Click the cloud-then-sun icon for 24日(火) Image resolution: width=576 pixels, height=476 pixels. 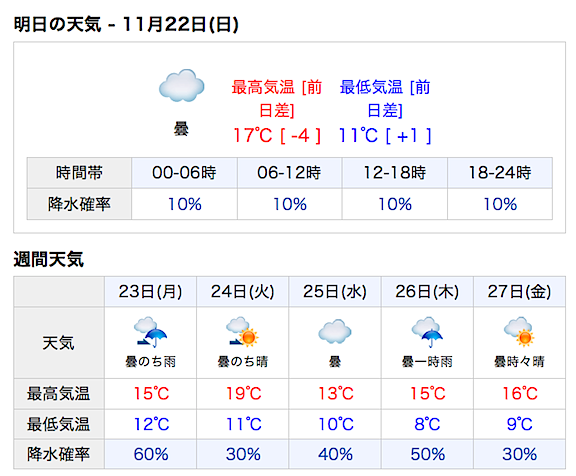pos(242,332)
